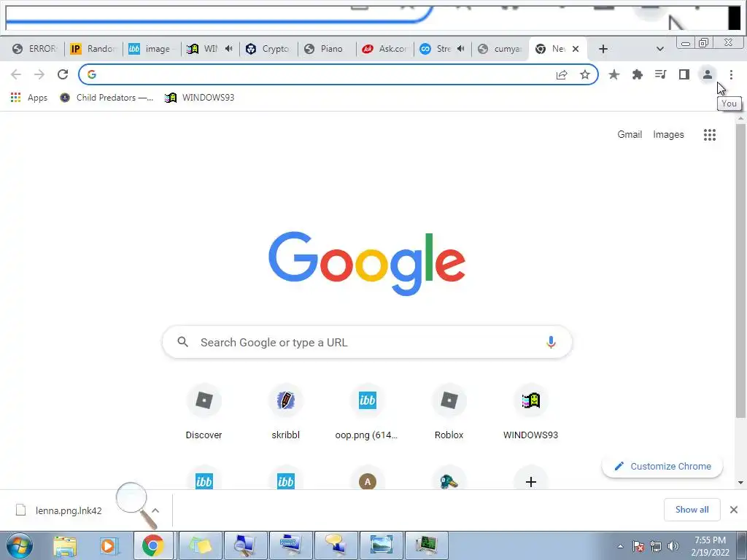The height and width of the screenshot is (560, 747).
Task: Open the clock showing 7:55 PM
Action: (710, 546)
